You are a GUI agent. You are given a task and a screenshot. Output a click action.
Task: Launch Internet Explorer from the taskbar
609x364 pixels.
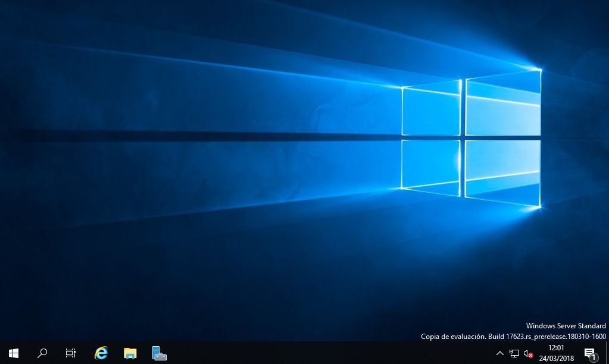[x=101, y=353]
